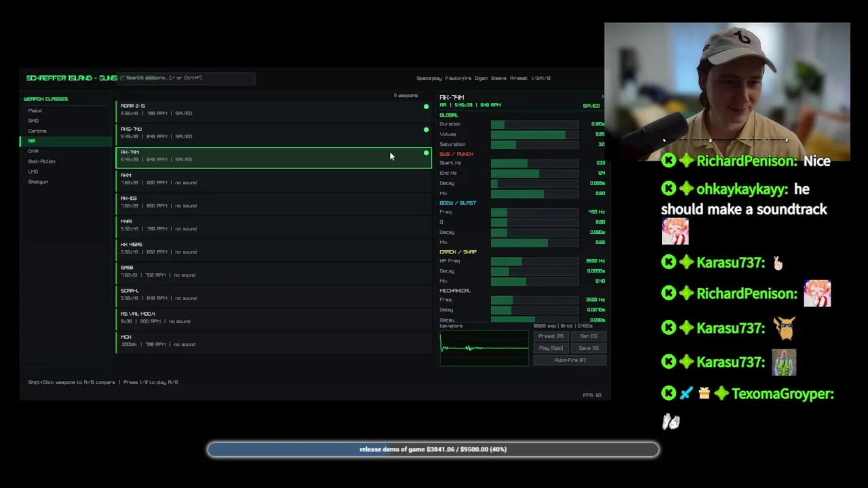Toggle the Auto-Fire [F] button
Screen dimensions: 868x488
570,361
